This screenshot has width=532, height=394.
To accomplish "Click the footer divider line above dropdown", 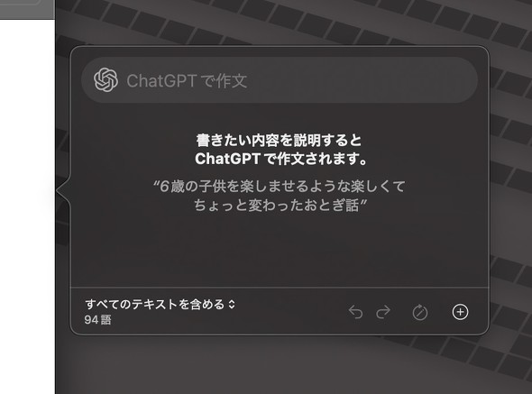I will [x=280, y=287].
